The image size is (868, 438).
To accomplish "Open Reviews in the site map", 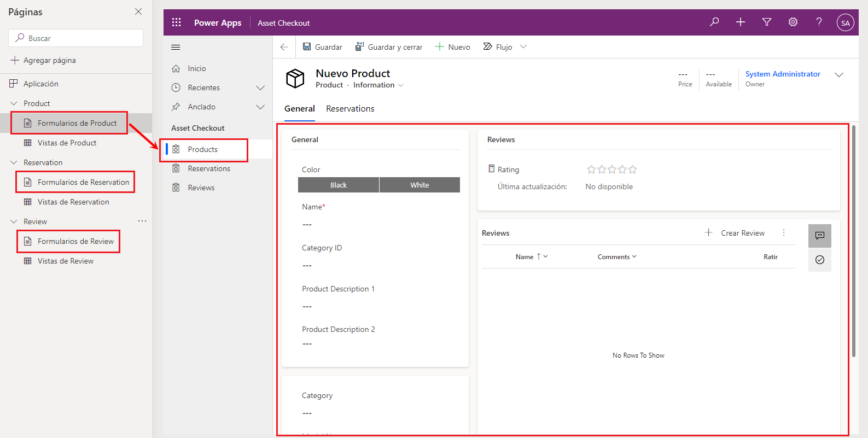I will coord(201,188).
